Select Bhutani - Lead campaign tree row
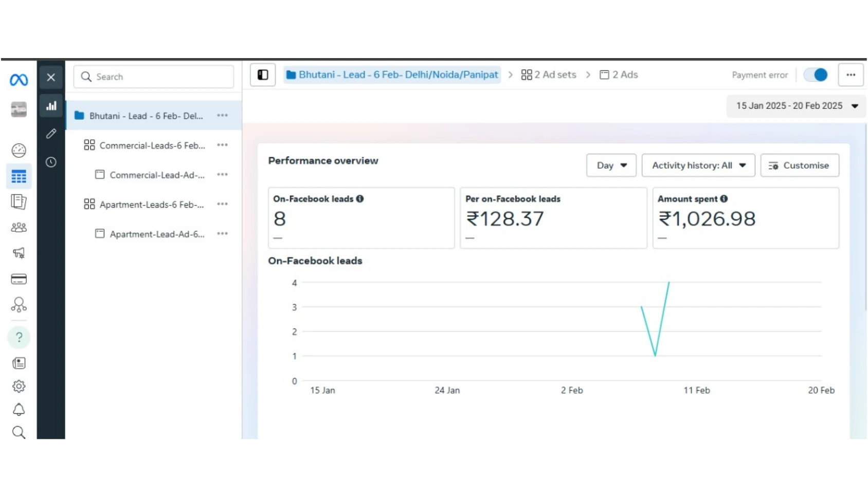This screenshot has width=868, height=498. click(x=154, y=116)
